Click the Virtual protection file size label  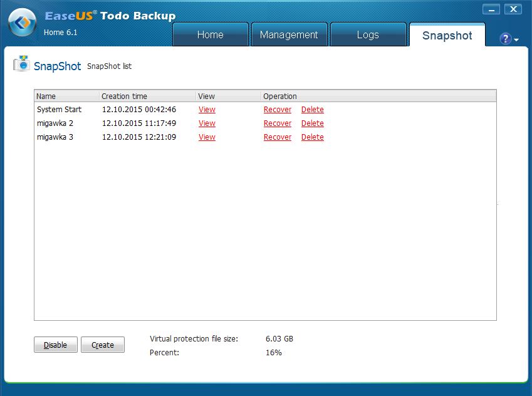[194, 338]
